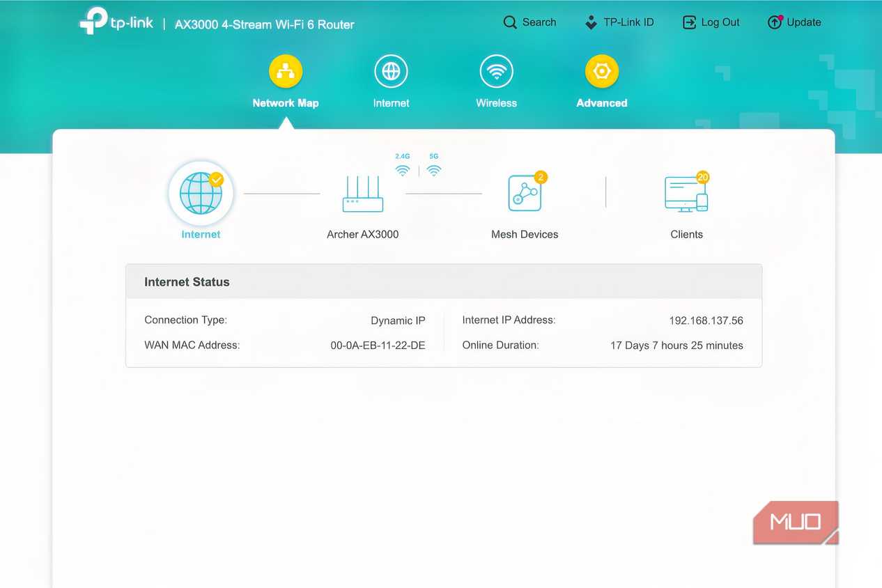Click the Update arrow icon
Image resolution: width=882 pixels, height=588 pixels.
(775, 22)
